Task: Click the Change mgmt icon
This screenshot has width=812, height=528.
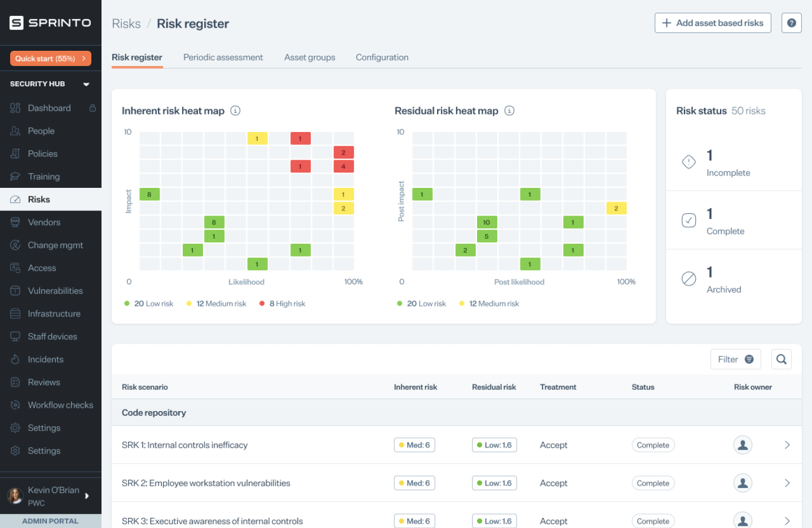Action: tap(15, 245)
